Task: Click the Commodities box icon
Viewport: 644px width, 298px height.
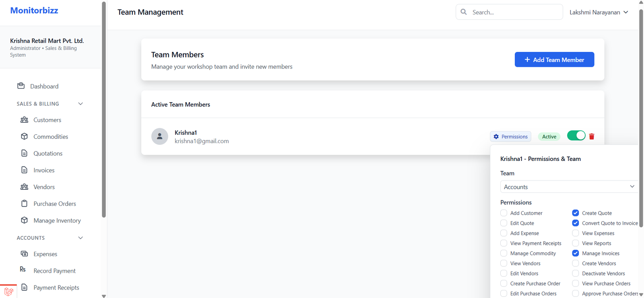Action: click(x=25, y=137)
